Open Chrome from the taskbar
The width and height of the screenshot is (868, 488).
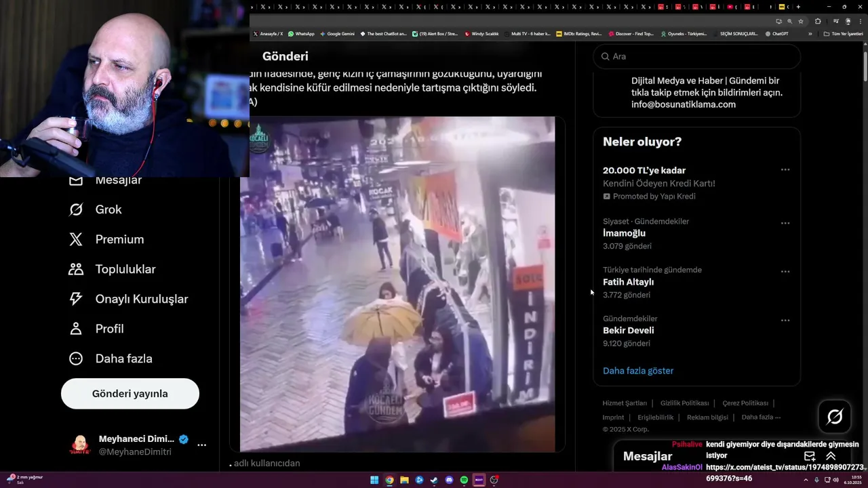[389, 480]
